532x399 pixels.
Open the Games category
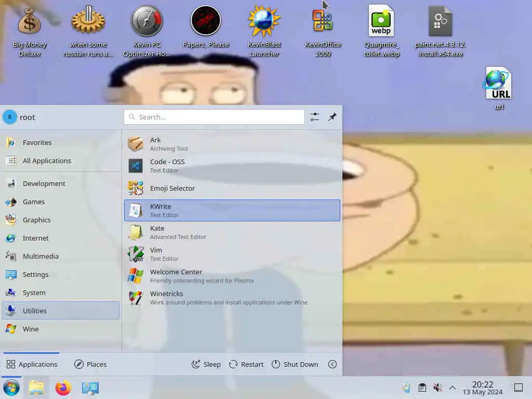pos(61,202)
